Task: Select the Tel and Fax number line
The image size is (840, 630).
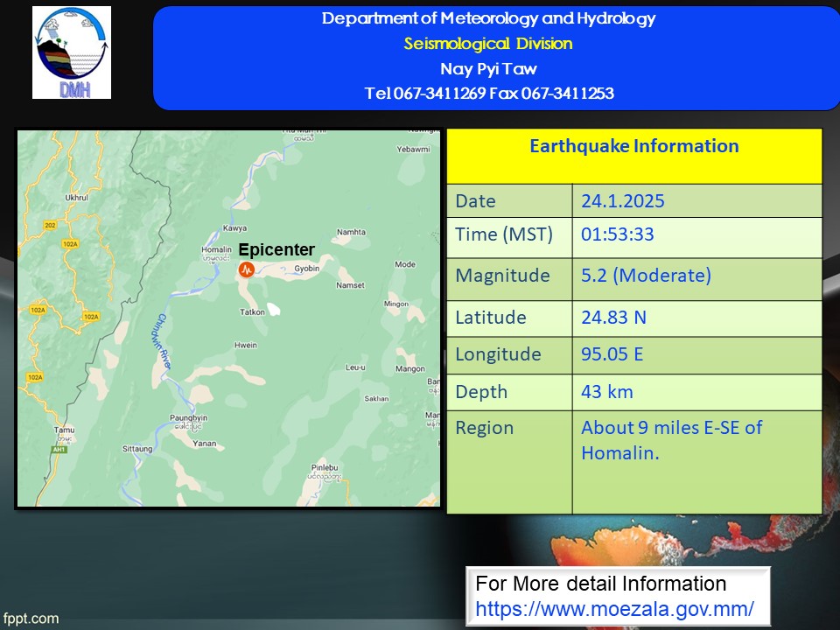Action: tap(489, 94)
